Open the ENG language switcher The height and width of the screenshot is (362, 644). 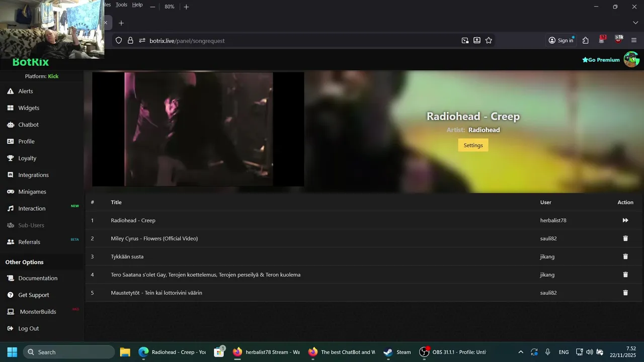pyautogui.click(x=564, y=352)
